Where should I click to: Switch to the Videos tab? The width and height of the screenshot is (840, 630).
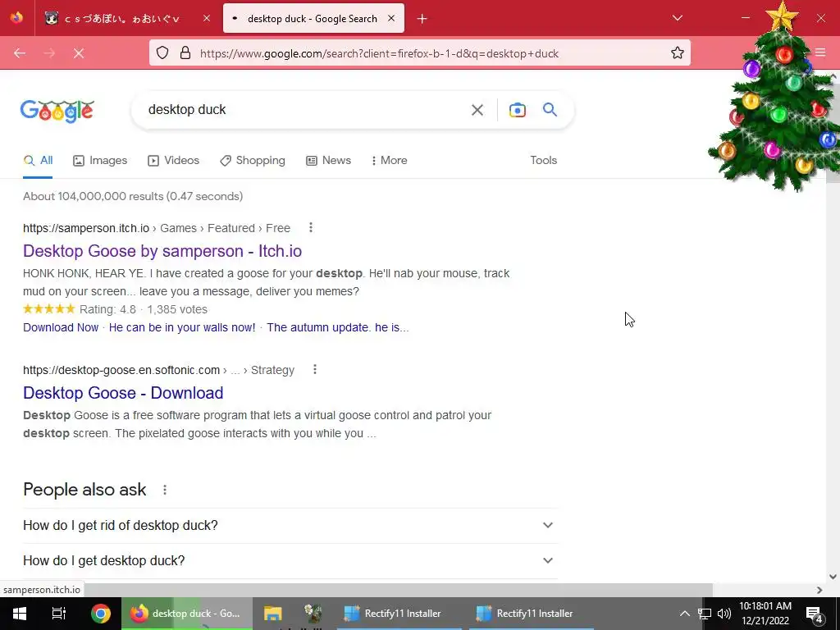tap(174, 160)
